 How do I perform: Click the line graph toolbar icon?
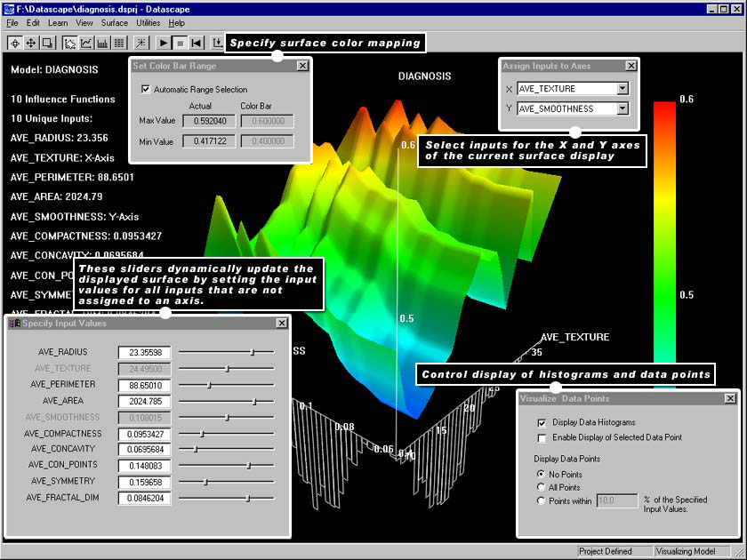coord(87,43)
